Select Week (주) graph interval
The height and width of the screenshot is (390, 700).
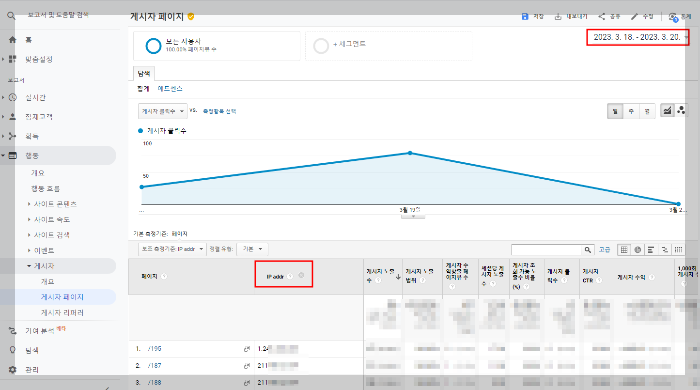631,111
